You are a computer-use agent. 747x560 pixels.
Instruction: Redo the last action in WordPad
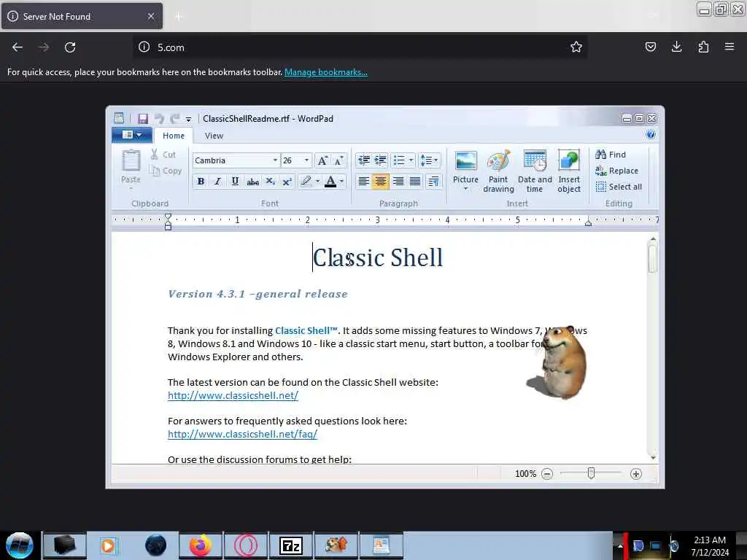point(175,119)
